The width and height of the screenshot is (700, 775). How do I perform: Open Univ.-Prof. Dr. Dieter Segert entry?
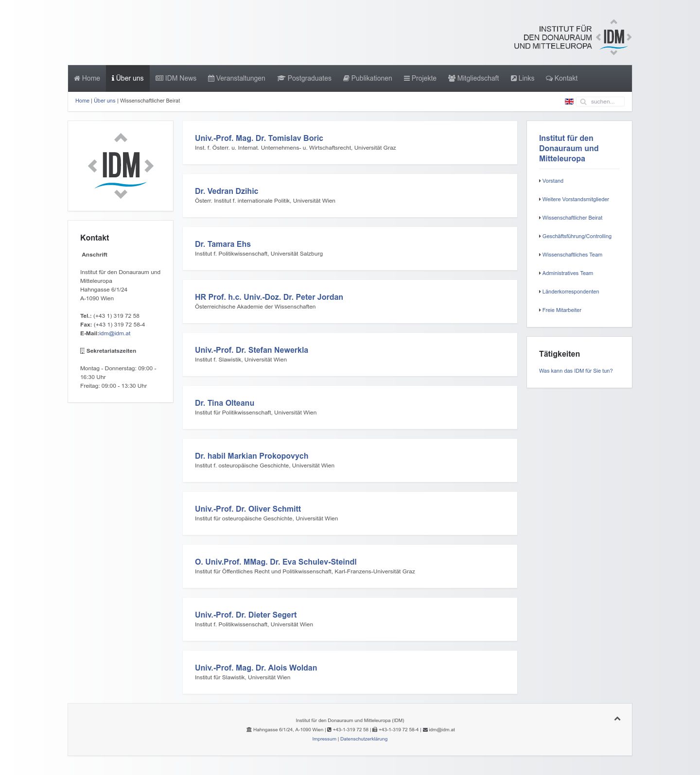(x=245, y=615)
